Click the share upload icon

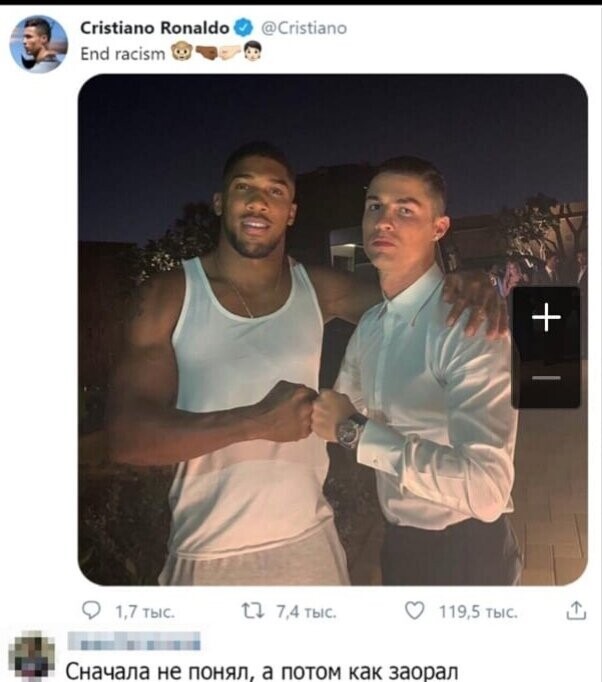pyautogui.click(x=576, y=610)
